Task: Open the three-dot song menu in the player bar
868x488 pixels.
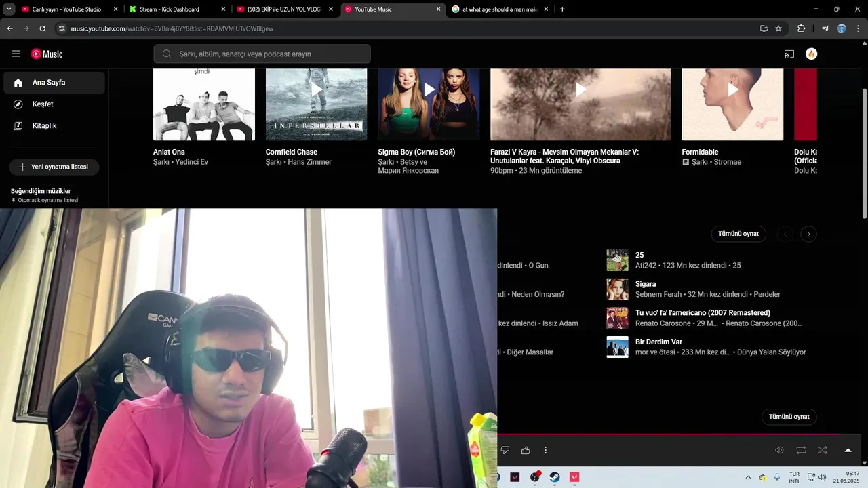Action: point(545,450)
